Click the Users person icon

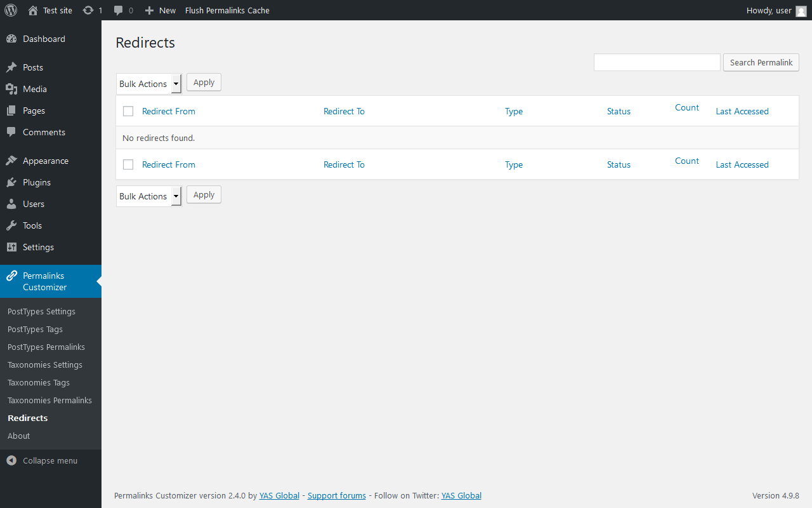coord(11,204)
